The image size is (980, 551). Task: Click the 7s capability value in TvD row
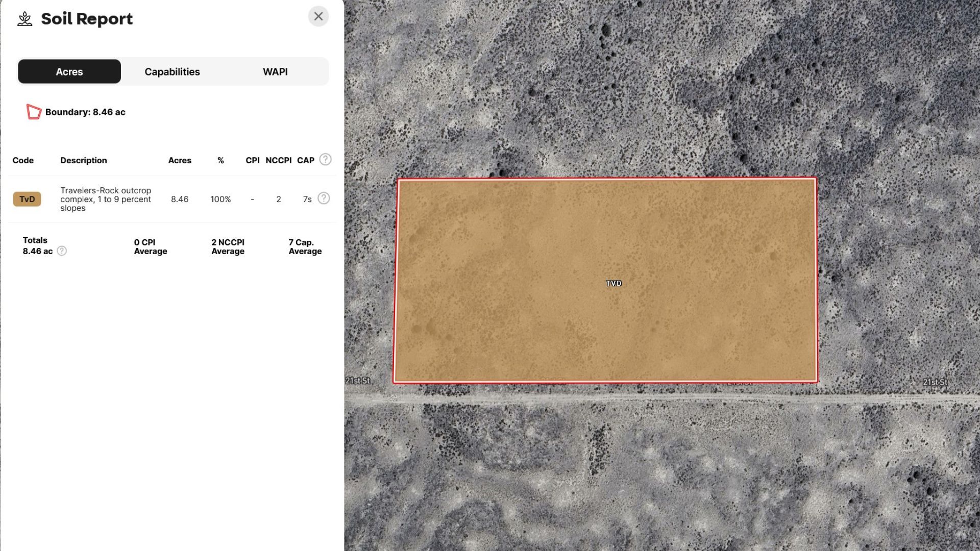click(x=307, y=199)
